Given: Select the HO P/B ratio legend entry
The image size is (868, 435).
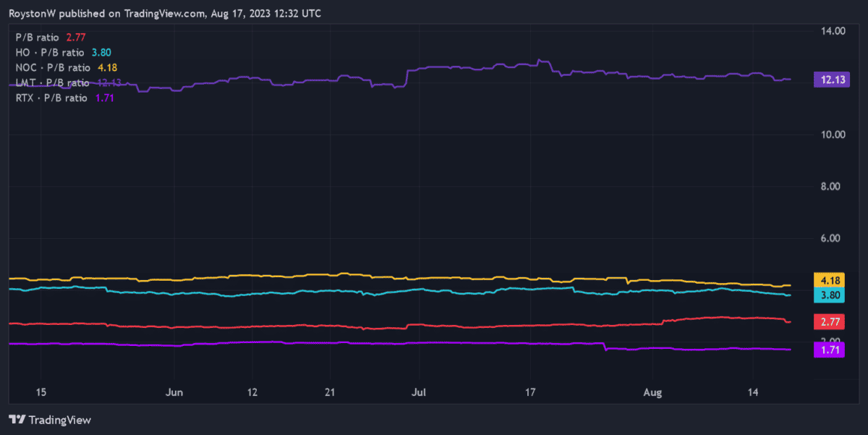Looking at the screenshot, I should [x=63, y=52].
